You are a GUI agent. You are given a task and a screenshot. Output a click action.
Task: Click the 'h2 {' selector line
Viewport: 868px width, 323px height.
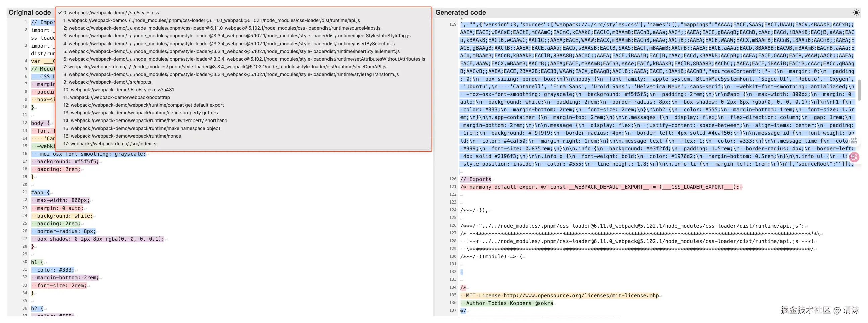(x=37, y=309)
